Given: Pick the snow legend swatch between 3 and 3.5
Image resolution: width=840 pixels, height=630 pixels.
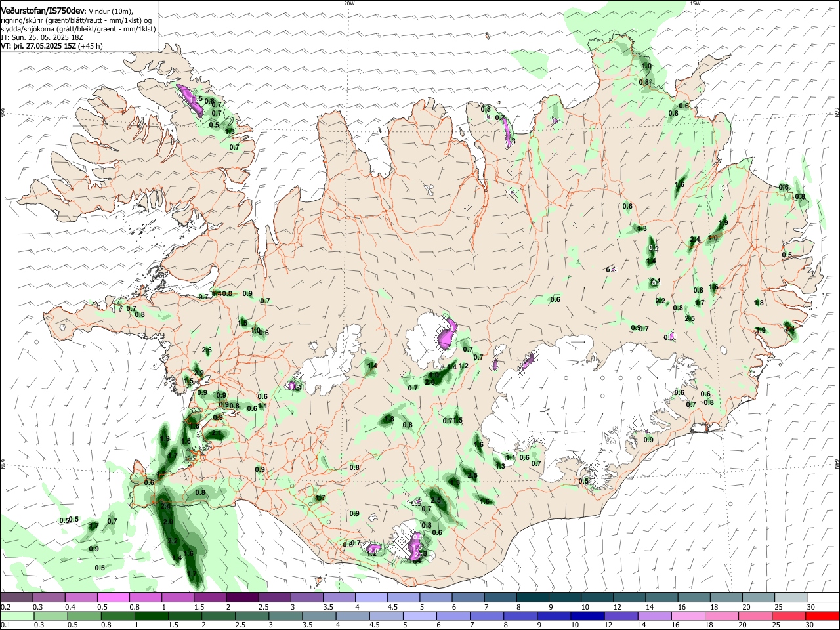Looking at the screenshot, I should (x=306, y=597).
